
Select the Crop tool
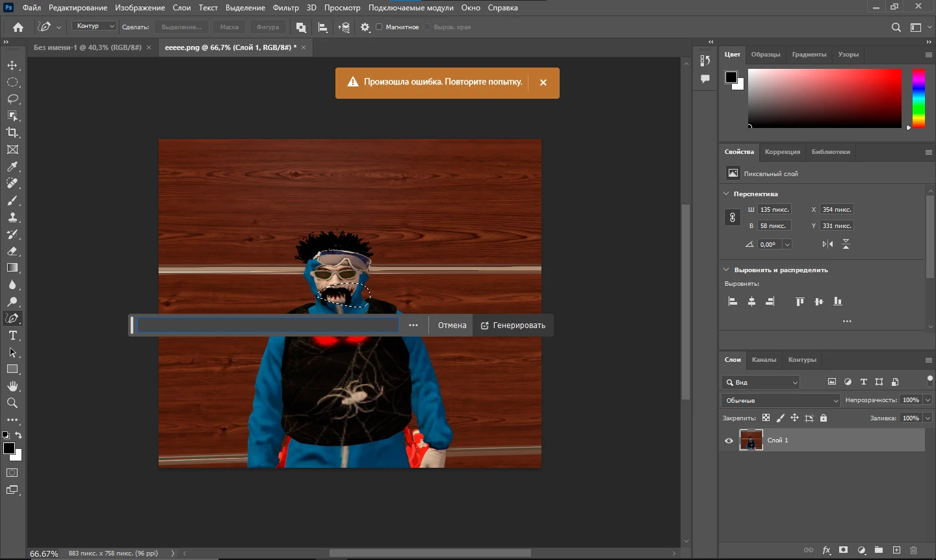pos(12,133)
